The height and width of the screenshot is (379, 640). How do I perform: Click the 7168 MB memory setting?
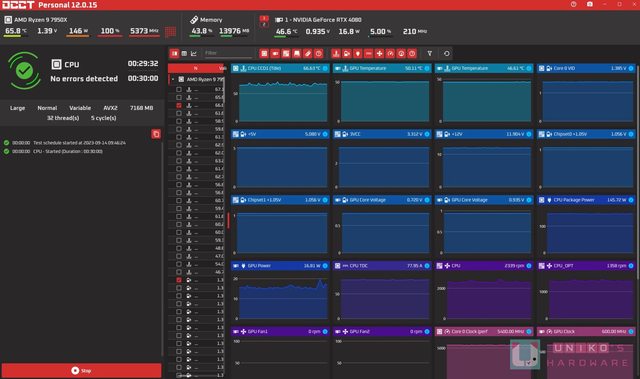[x=141, y=108]
